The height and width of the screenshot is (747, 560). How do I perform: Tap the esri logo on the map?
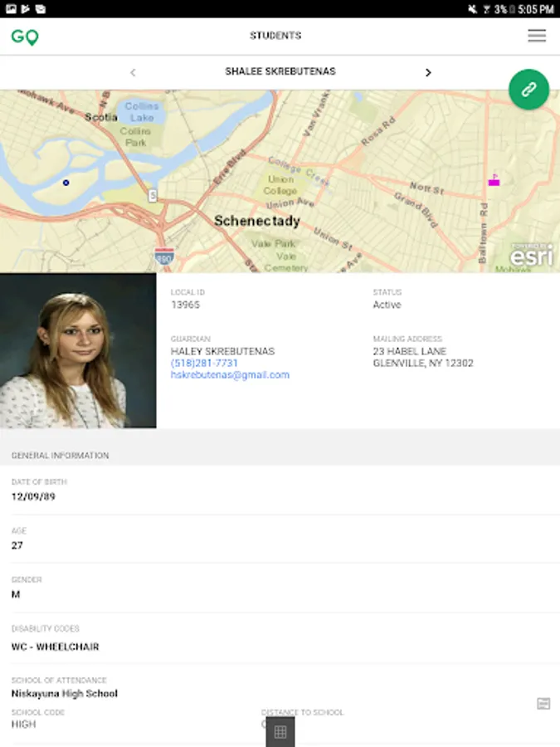[x=532, y=256]
